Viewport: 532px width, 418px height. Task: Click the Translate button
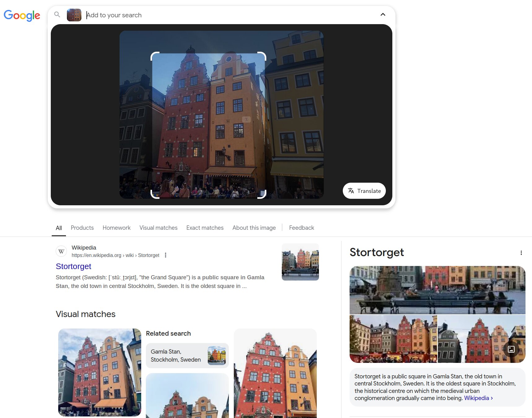(x=364, y=191)
